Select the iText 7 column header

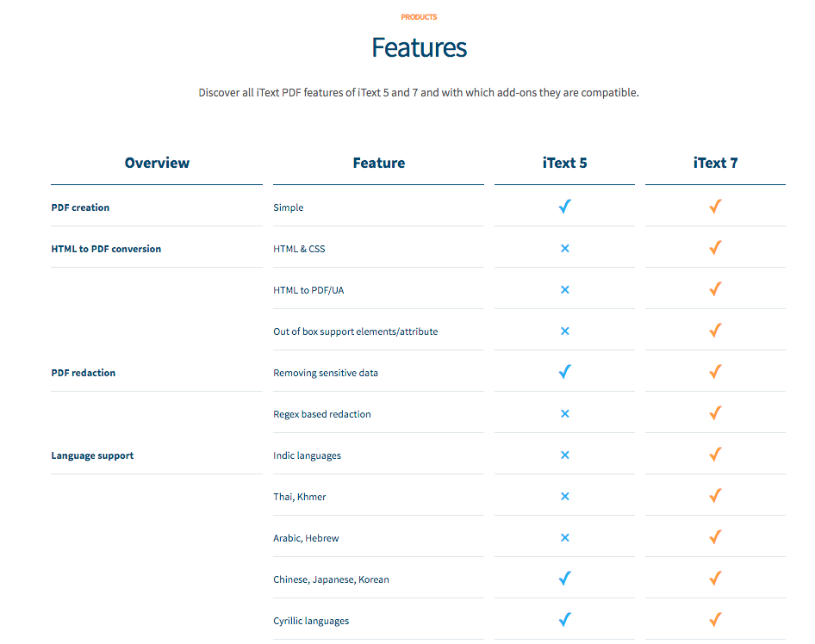point(715,163)
